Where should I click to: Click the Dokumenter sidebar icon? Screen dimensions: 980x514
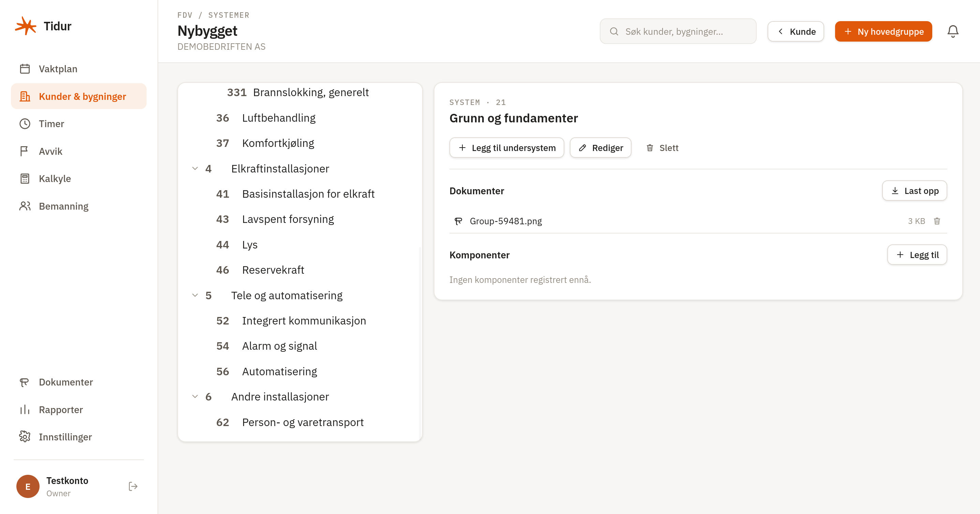25,382
